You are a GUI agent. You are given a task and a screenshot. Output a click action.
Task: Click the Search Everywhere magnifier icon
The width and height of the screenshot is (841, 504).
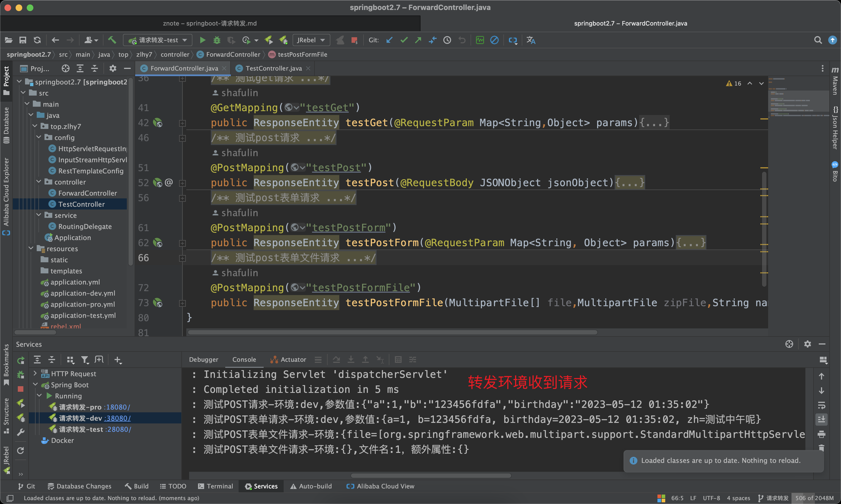[x=818, y=40]
